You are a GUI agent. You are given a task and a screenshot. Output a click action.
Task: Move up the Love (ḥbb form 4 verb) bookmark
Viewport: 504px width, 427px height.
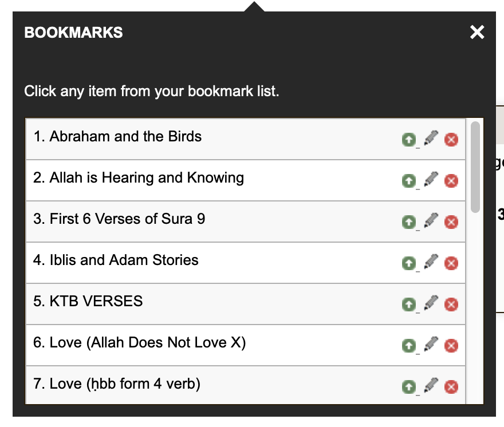(409, 387)
